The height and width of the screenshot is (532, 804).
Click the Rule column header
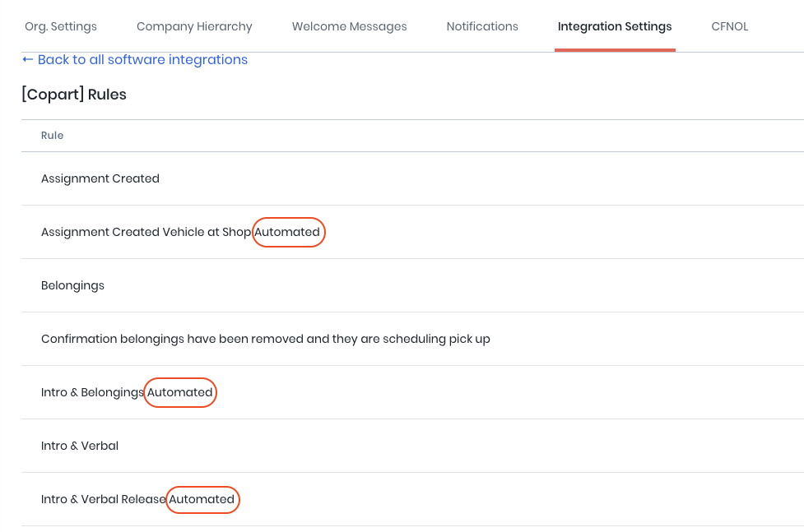pyautogui.click(x=52, y=135)
